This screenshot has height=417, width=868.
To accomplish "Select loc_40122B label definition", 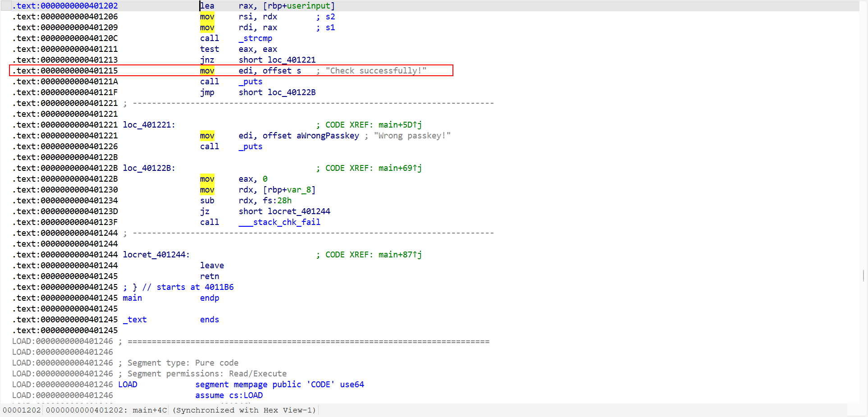I will pos(149,168).
